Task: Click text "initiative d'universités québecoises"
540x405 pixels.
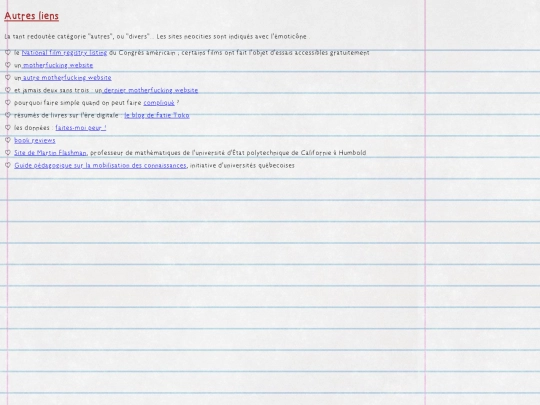Action: pyautogui.click(x=242, y=165)
